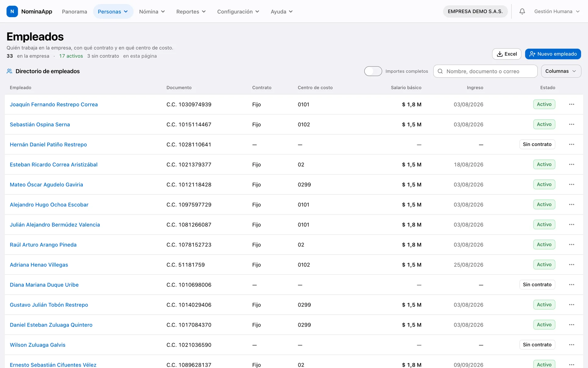Open the Personas menu
Screen dimensions: 588x368
click(113, 11)
